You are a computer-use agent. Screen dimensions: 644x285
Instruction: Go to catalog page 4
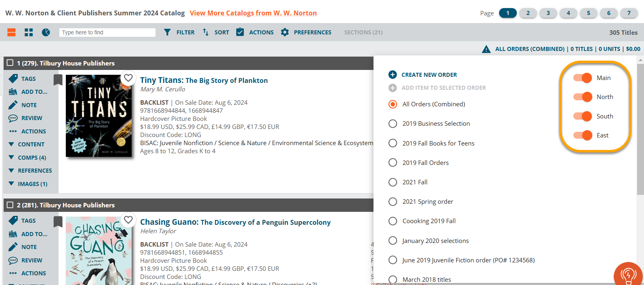tap(568, 13)
